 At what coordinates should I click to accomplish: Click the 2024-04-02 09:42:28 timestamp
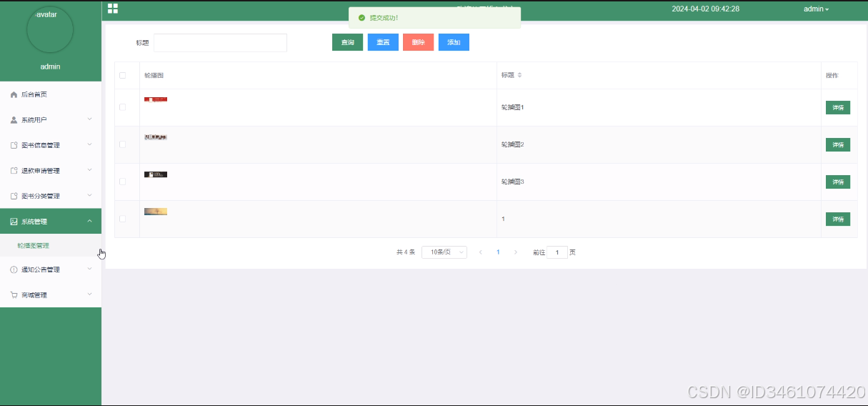[706, 9]
